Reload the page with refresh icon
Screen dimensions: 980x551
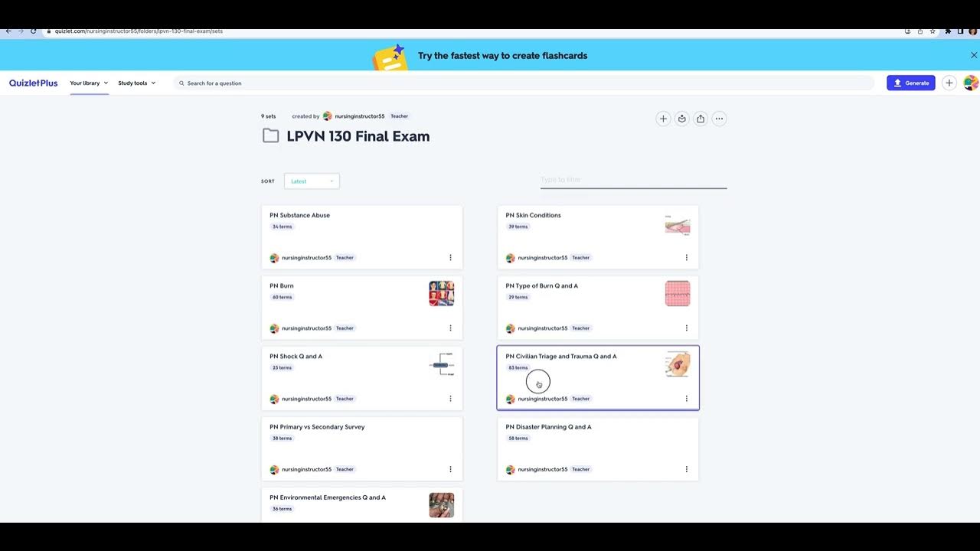[33, 31]
